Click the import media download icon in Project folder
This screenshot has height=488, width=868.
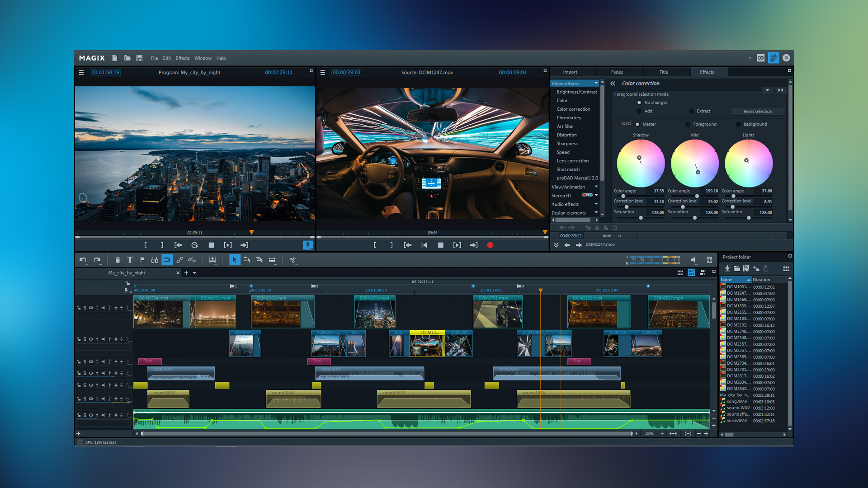(727, 268)
